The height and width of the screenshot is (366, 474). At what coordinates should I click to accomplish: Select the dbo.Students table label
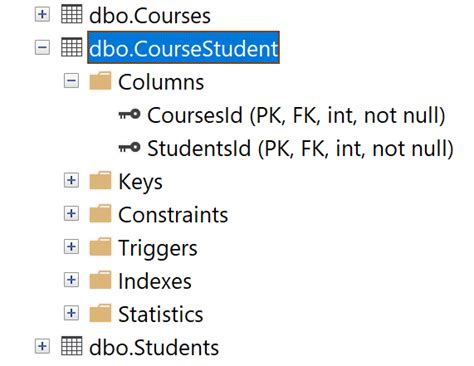tap(154, 348)
